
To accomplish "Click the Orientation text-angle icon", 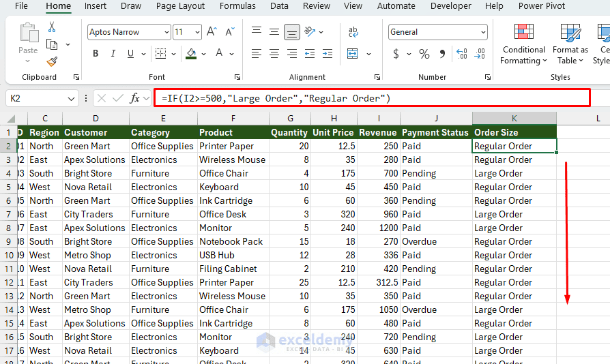I will pos(310,31).
